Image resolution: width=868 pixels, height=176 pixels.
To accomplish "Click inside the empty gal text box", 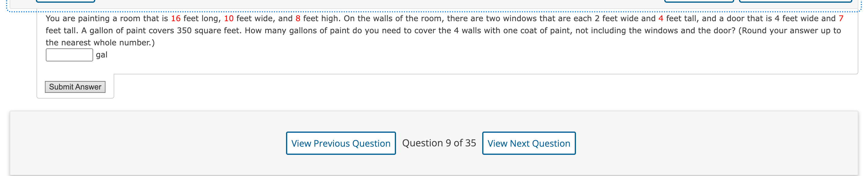I will pos(68,54).
